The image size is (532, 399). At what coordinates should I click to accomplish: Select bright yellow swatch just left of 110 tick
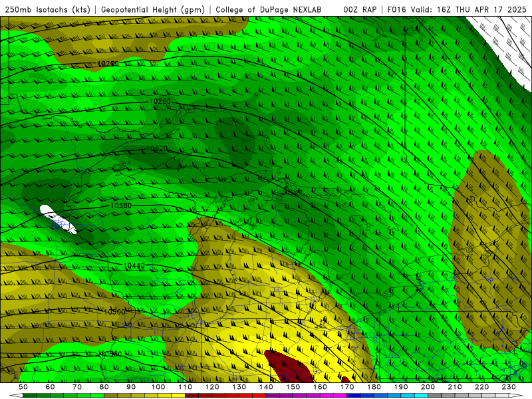point(178,396)
